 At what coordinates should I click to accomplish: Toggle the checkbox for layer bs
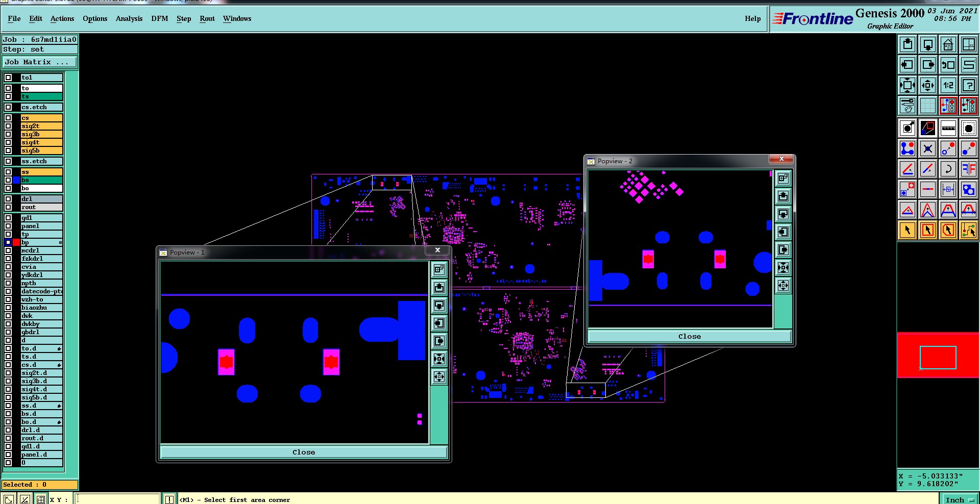point(8,180)
